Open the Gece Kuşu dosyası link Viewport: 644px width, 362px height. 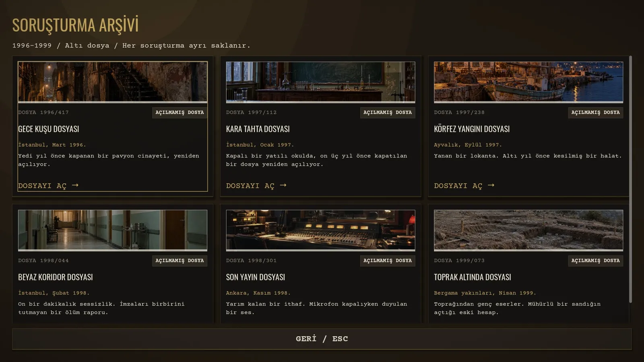[x=48, y=185]
